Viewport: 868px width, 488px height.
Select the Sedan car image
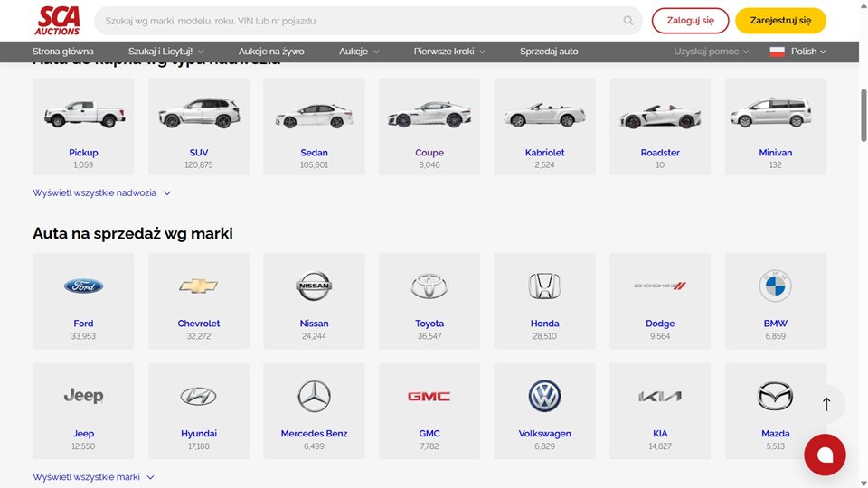coord(314,115)
